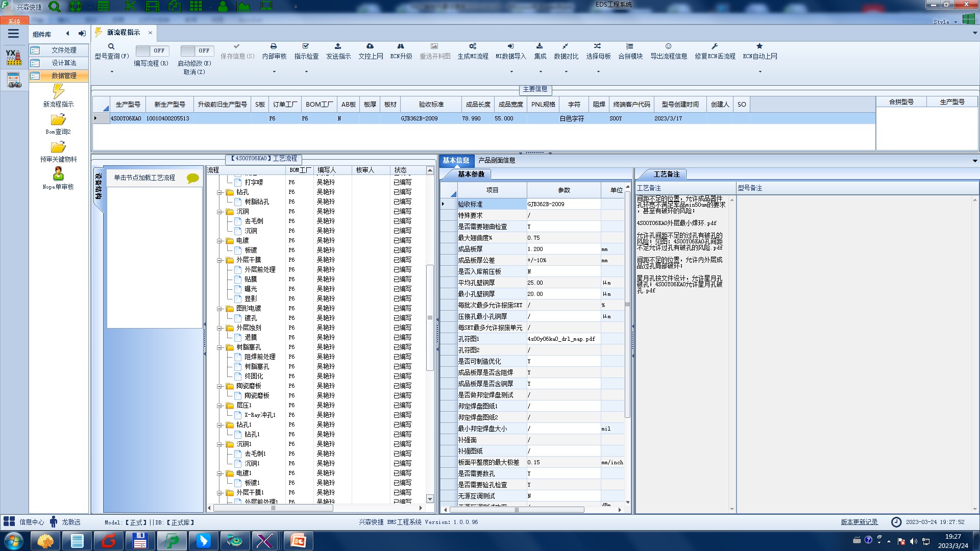Click the 内部审核 printer icon

click(274, 46)
